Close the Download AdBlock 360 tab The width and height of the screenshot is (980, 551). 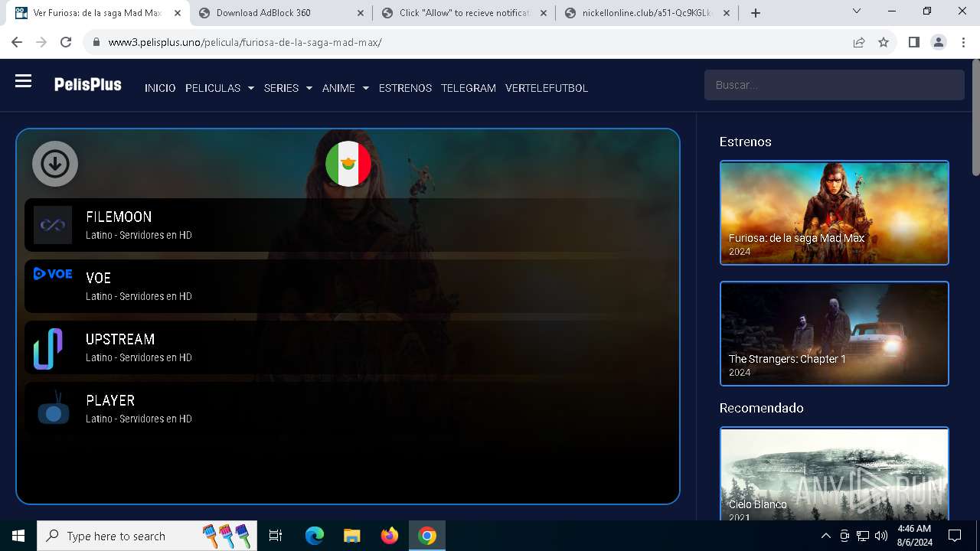click(x=361, y=13)
